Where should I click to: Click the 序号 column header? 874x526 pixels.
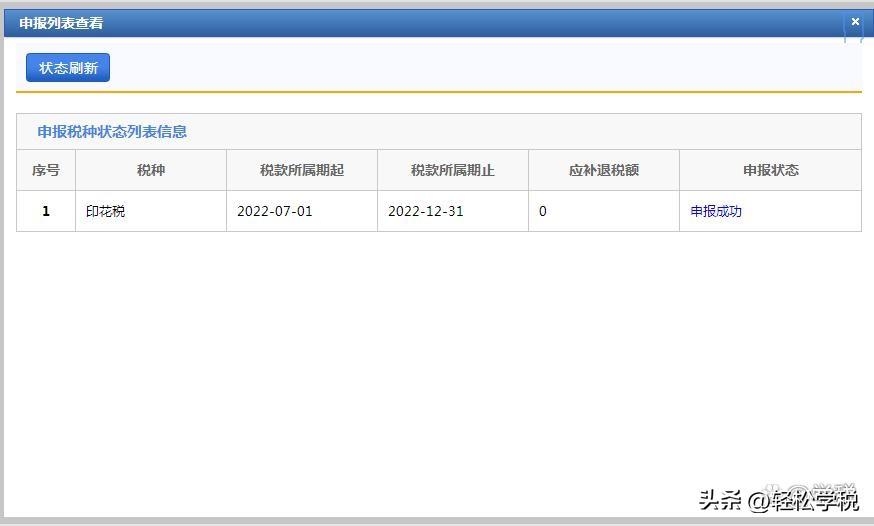46,170
